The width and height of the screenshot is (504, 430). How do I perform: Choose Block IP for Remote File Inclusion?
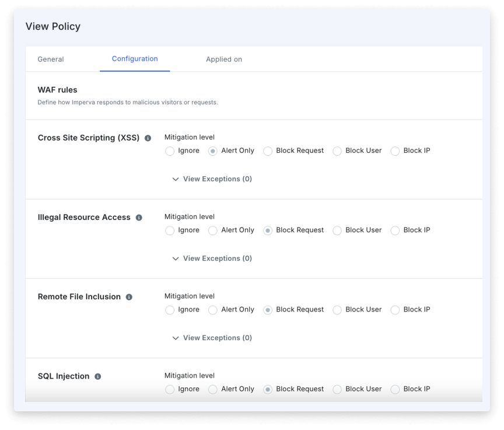(x=395, y=310)
